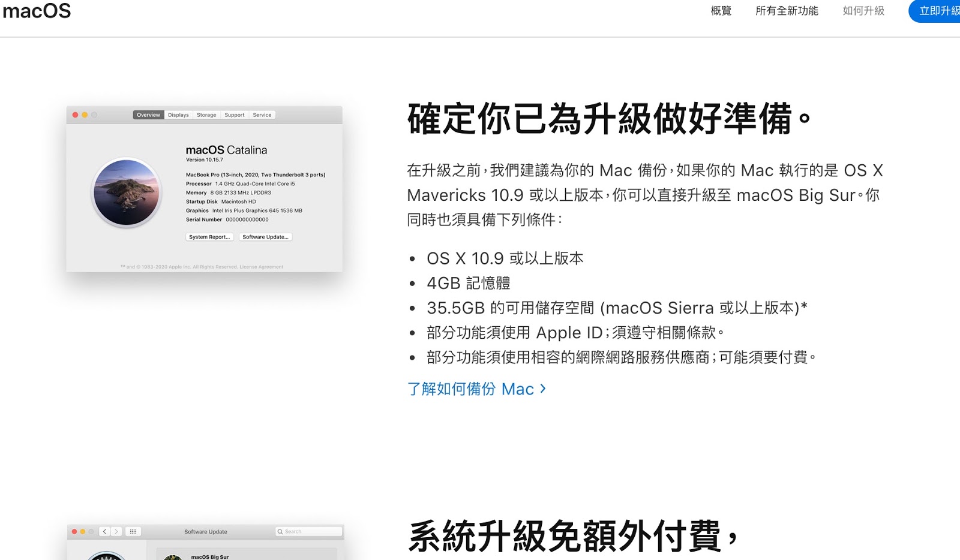Click back arrow in Software Update window

point(104,531)
